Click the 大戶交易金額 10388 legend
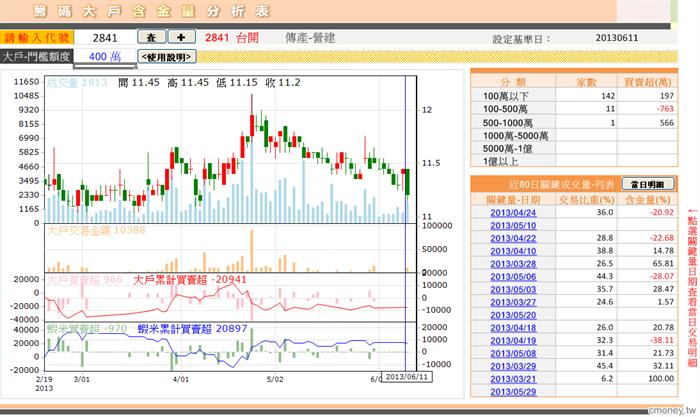 pyautogui.click(x=96, y=230)
